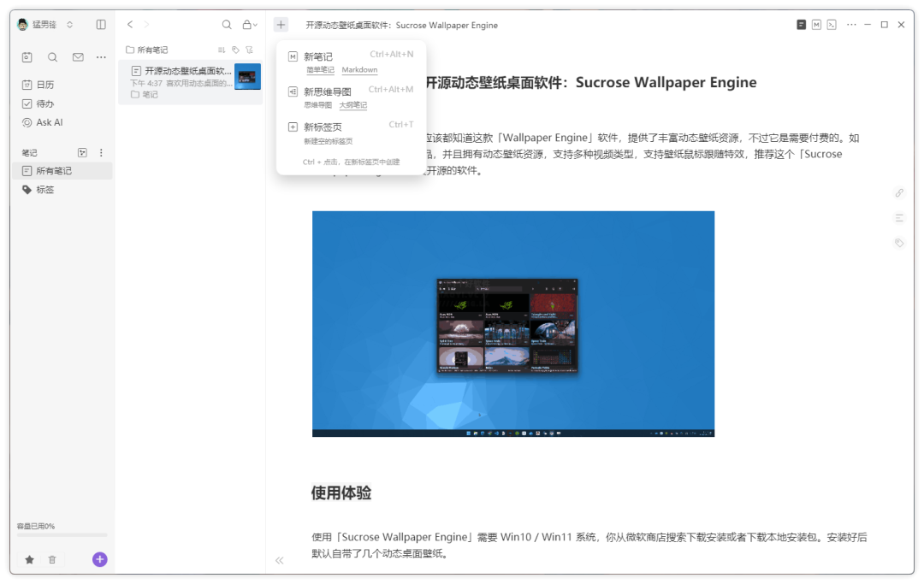The width and height of the screenshot is (924, 584).
Task: Open the lock dropdown in the note list header
Action: click(x=250, y=24)
